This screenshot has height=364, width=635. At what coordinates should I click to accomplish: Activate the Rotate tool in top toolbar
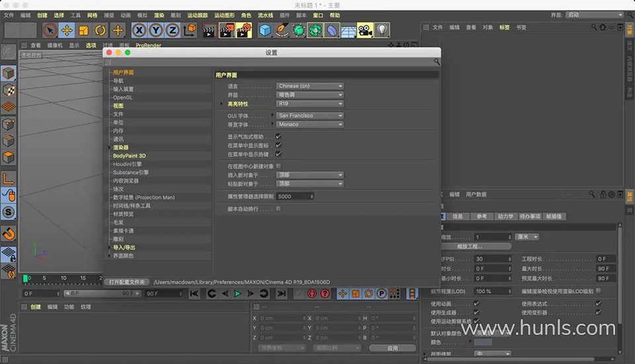click(101, 30)
